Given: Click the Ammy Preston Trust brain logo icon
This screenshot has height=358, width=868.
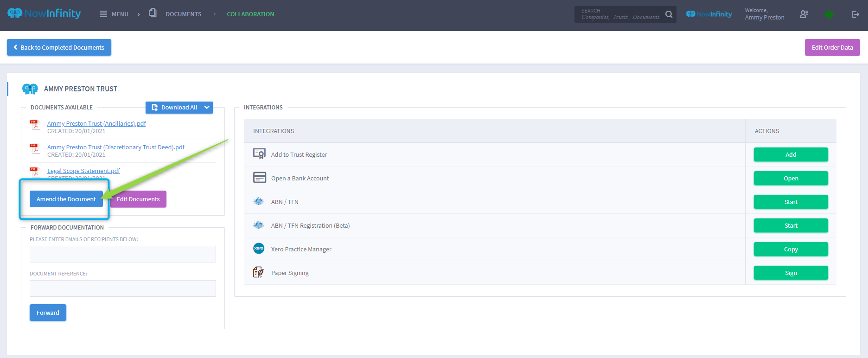Looking at the screenshot, I should click(30, 89).
